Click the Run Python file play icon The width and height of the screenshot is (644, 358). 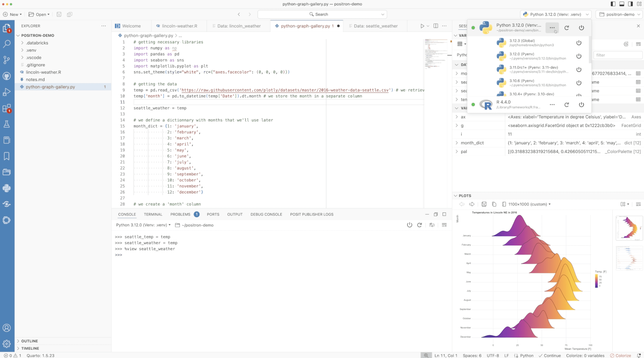pos(422,26)
